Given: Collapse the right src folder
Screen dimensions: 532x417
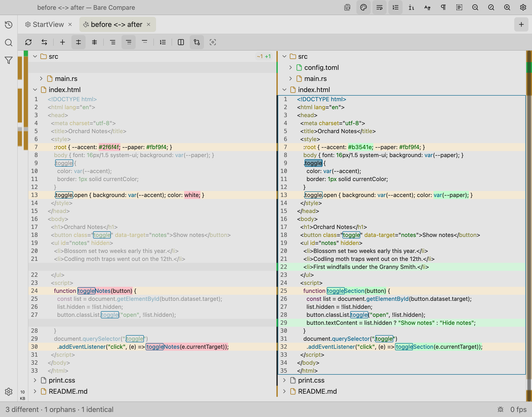Looking at the screenshot, I should tap(284, 56).
